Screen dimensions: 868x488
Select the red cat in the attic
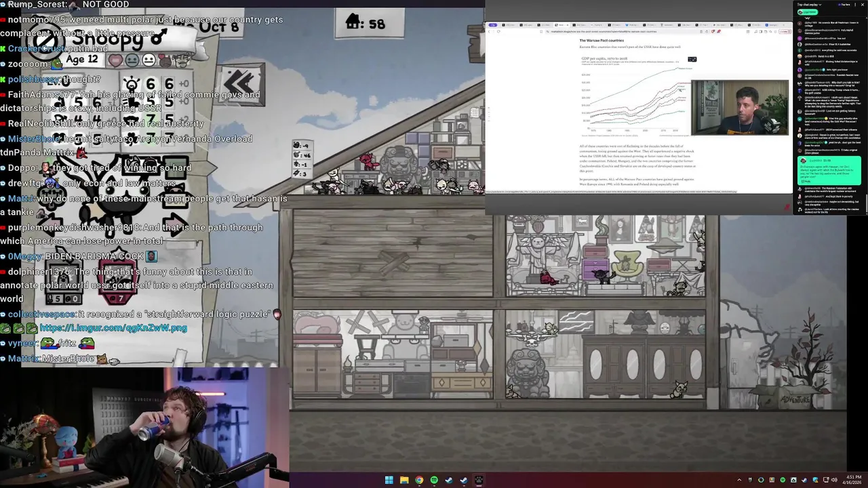pyautogui.click(x=367, y=161)
